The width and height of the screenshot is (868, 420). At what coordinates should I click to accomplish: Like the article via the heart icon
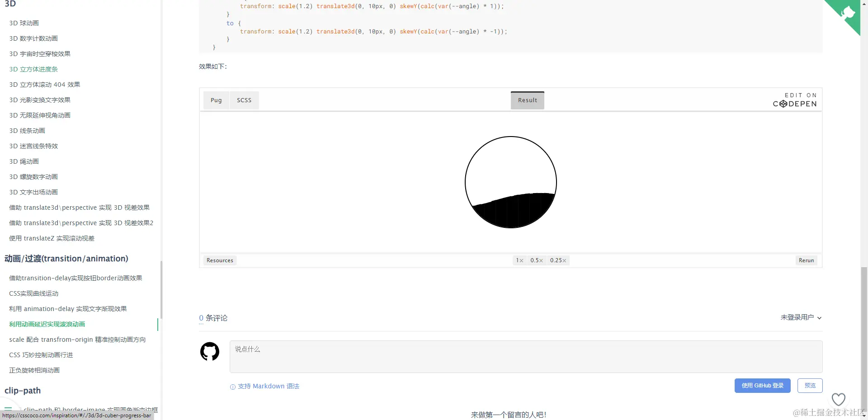coord(839,399)
